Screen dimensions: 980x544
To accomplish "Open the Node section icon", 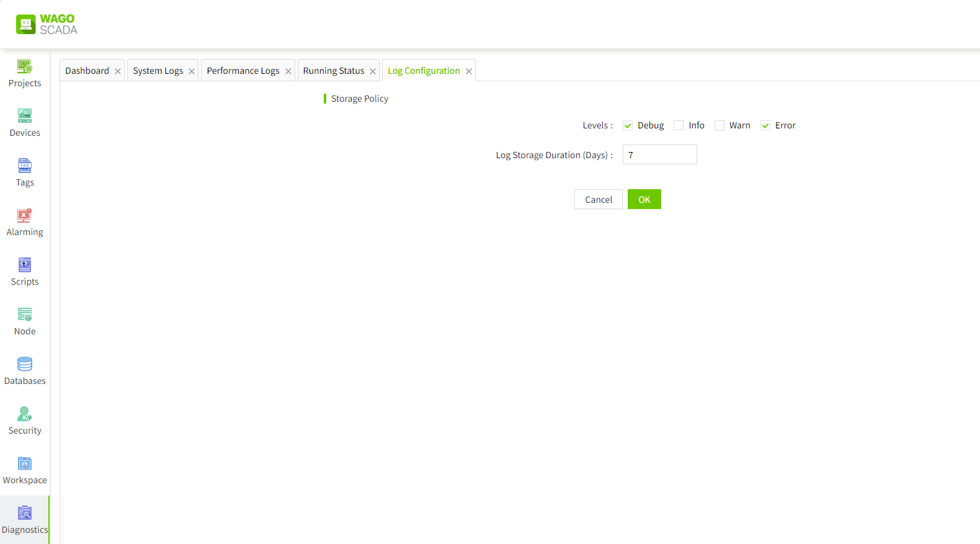I will pyautogui.click(x=25, y=314).
